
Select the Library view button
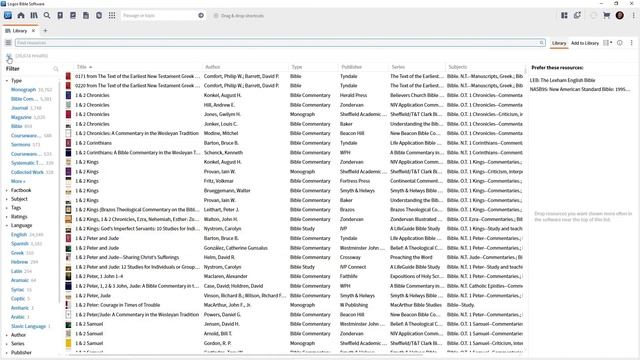pyautogui.click(x=559, y=43)
